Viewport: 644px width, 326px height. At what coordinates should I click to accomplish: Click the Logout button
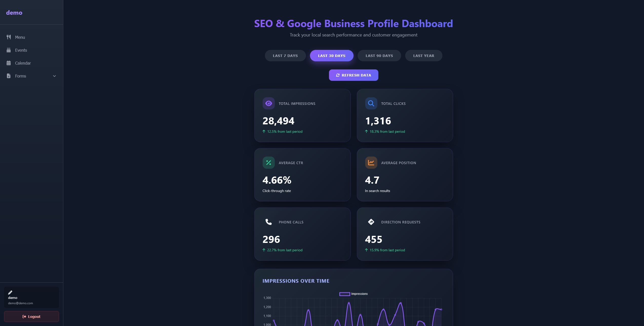(31, 316)
